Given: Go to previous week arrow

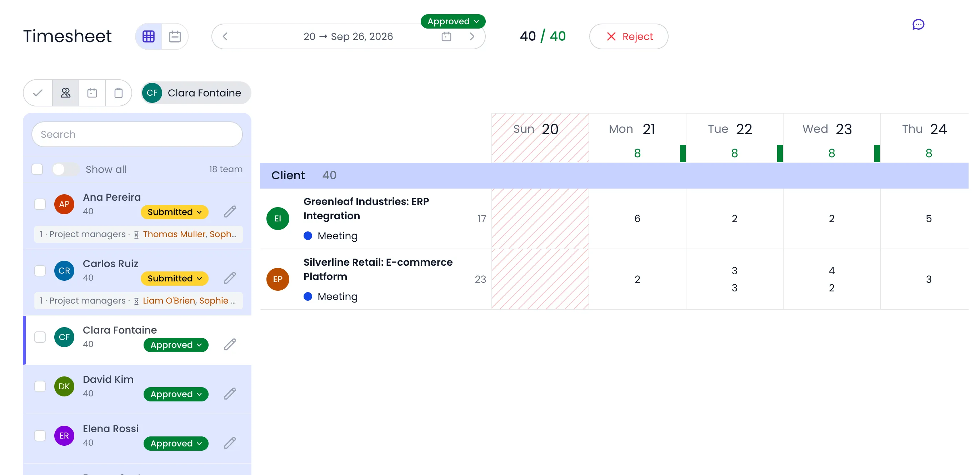Looking at the screenshot, I should (225, 36).
